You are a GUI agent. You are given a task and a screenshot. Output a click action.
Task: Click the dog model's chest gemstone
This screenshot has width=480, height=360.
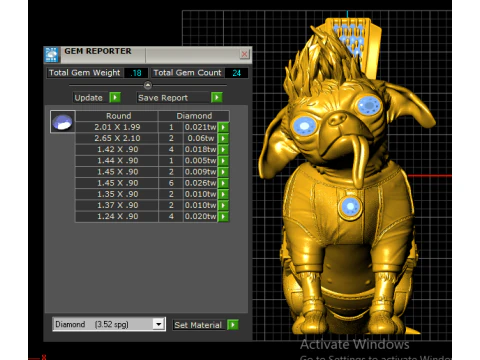pos(350,207)
